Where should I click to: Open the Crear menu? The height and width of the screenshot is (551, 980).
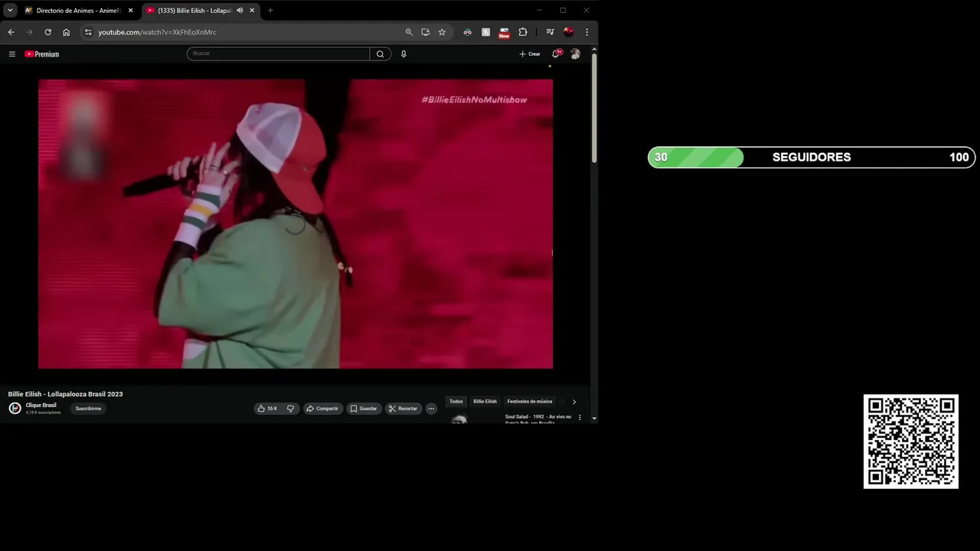coord(530,54)
